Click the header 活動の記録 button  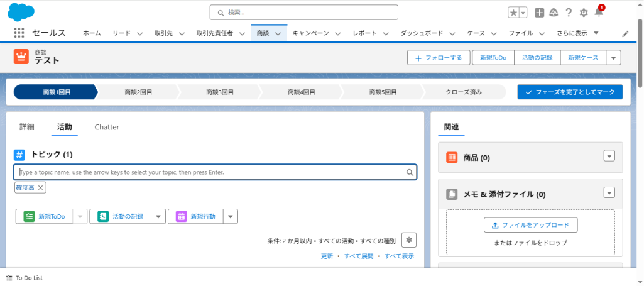coord(537,58)
